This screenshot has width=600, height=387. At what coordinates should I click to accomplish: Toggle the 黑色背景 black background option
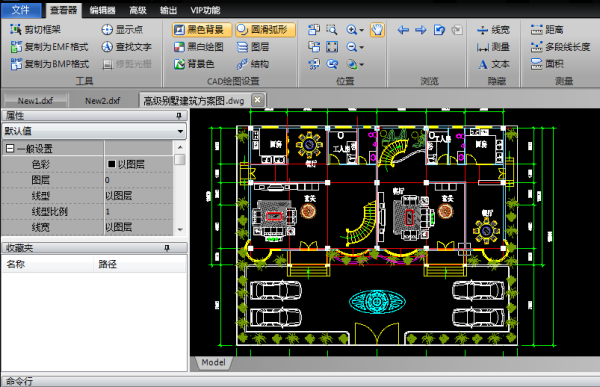pos(202,29)
